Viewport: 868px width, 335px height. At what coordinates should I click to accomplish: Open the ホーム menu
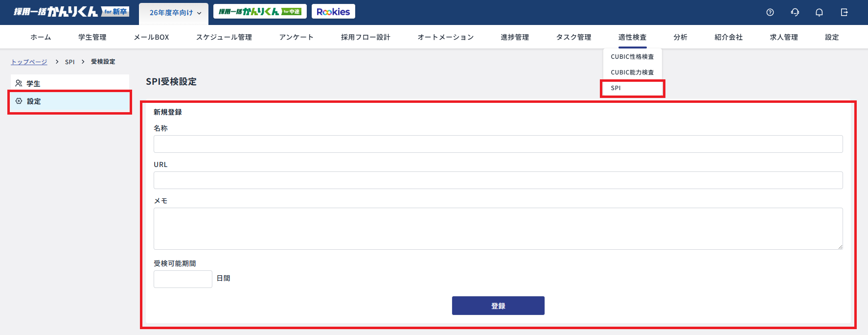41,37
